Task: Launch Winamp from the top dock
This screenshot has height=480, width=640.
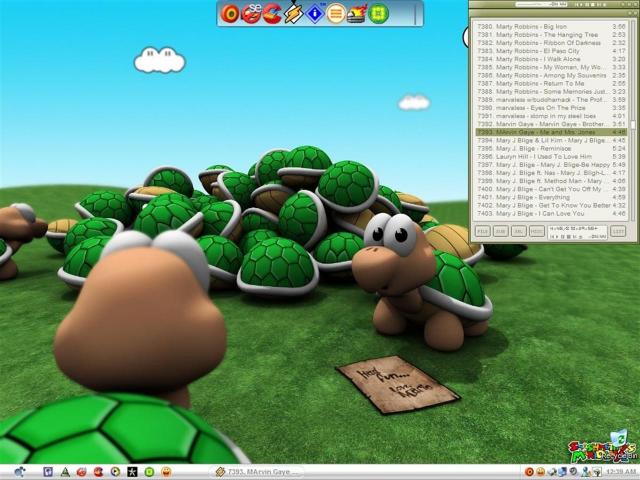Action: [294, 13]
